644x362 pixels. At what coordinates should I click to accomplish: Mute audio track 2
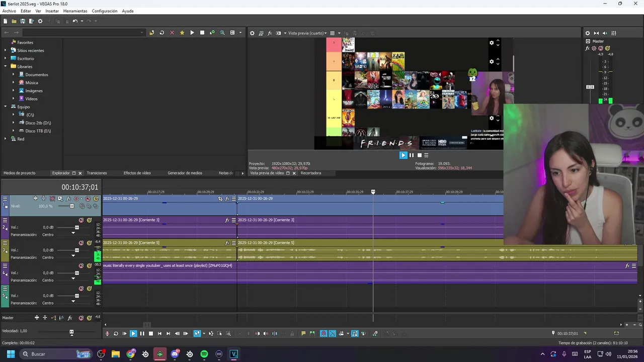81,220
